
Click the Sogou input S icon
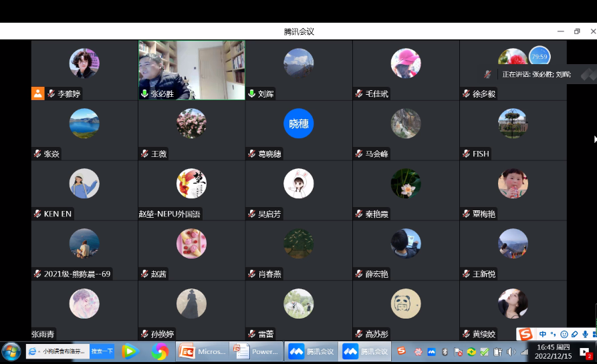point(525,334)
